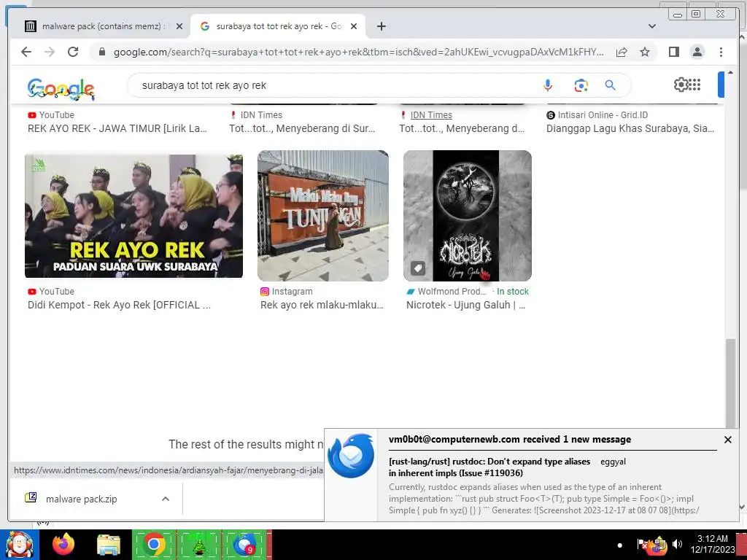Image resolution: width=747 pixels, height=560 pixels.
Task: Open Tot...tot.., Menyeberang di Sur... link
Action: (x=302, y=128)
